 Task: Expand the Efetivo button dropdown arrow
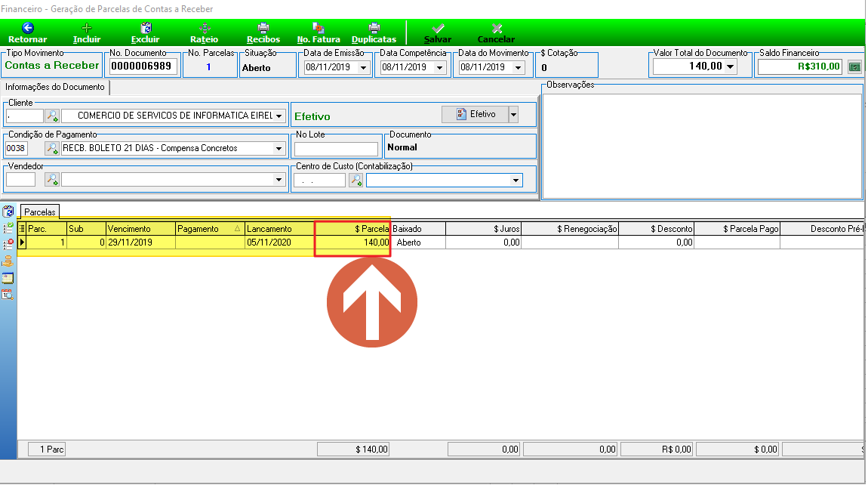(513, 115)
